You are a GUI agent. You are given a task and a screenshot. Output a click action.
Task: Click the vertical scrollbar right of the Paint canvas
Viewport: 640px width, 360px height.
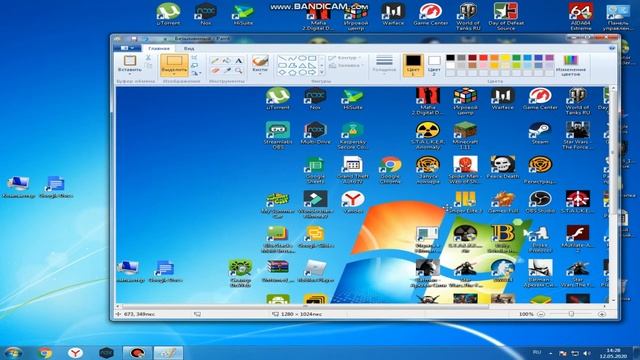[x=613, y=152]
